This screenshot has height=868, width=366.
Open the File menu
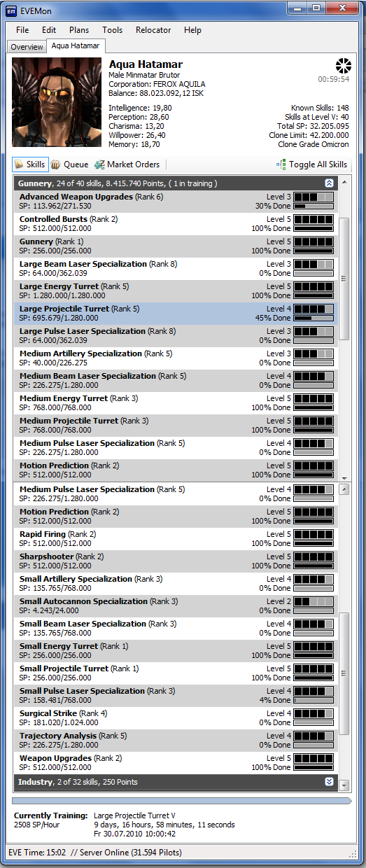[22, 30]
